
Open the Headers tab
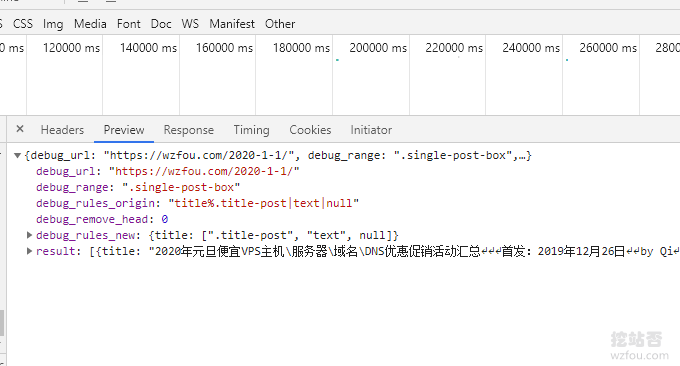click(x=62, y=130)
